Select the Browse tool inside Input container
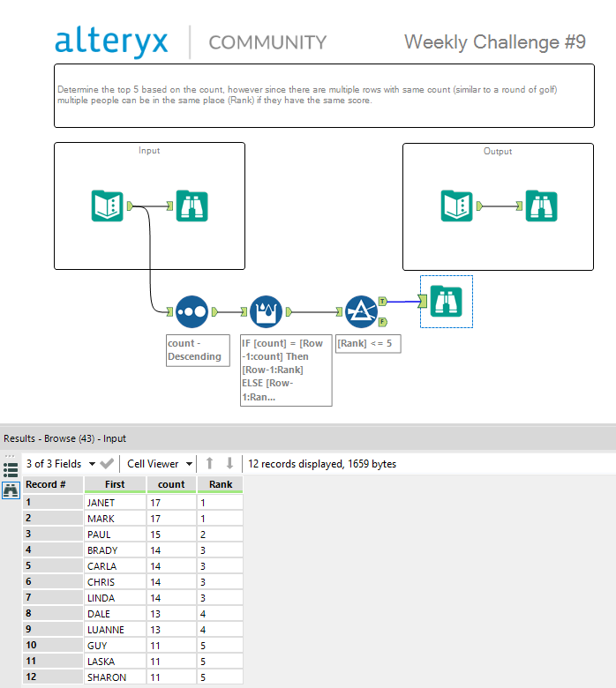Viewport: 616px width, 688px height. pyautogui.click(x=192, y=206)
